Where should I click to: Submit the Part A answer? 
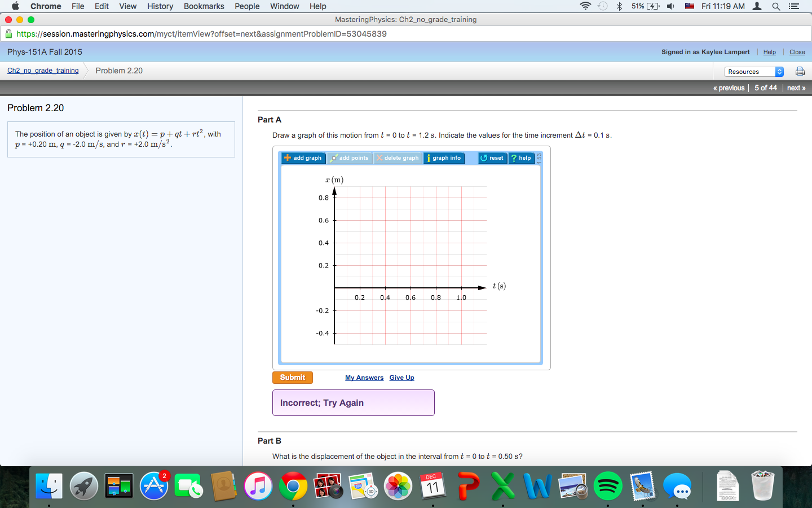tap(292, 378)
